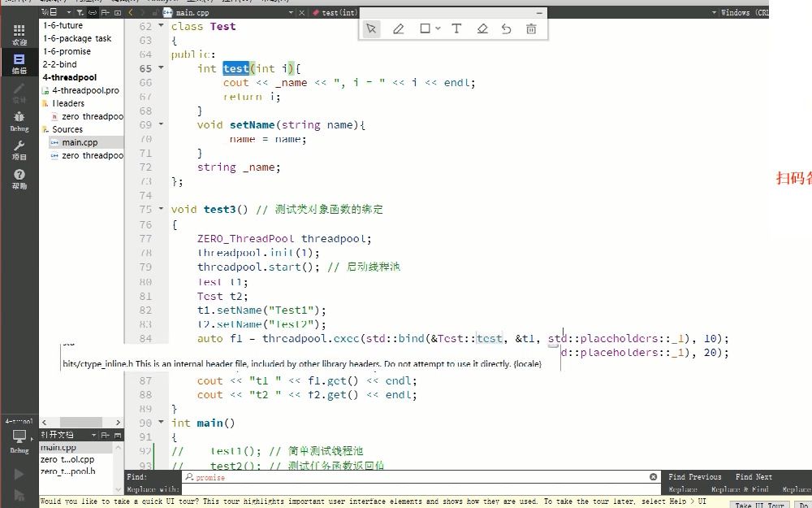The height and width of the screenshot is (508, 812).
Task: Select the text annotation tool
Action: [x=456, y=28]
